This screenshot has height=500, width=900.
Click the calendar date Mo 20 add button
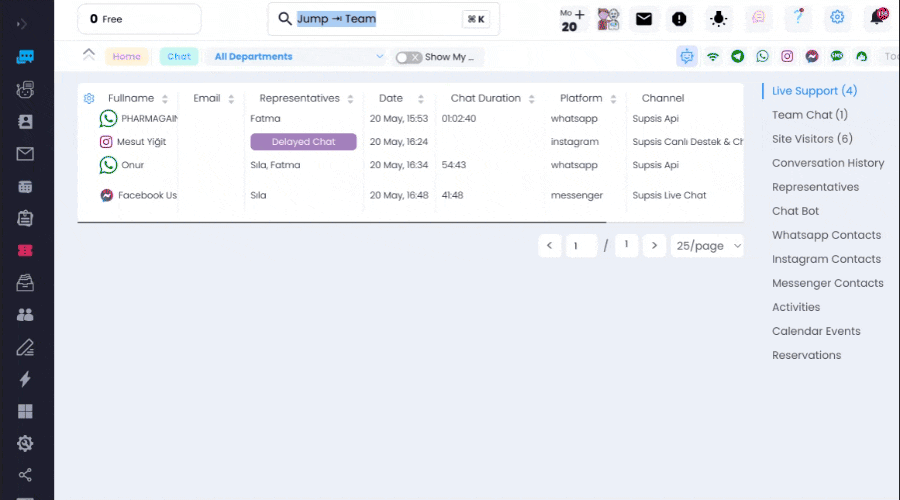pos(572,20)
